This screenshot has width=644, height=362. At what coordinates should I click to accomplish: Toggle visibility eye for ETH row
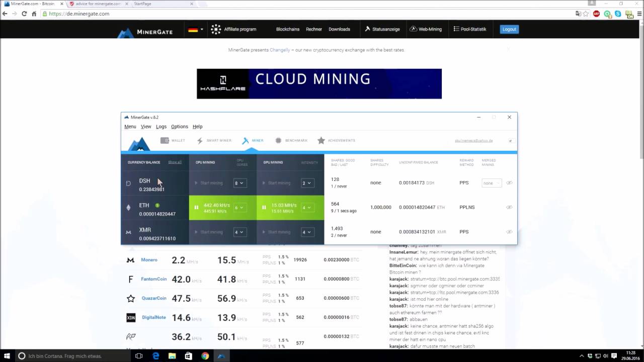point(509,207)
